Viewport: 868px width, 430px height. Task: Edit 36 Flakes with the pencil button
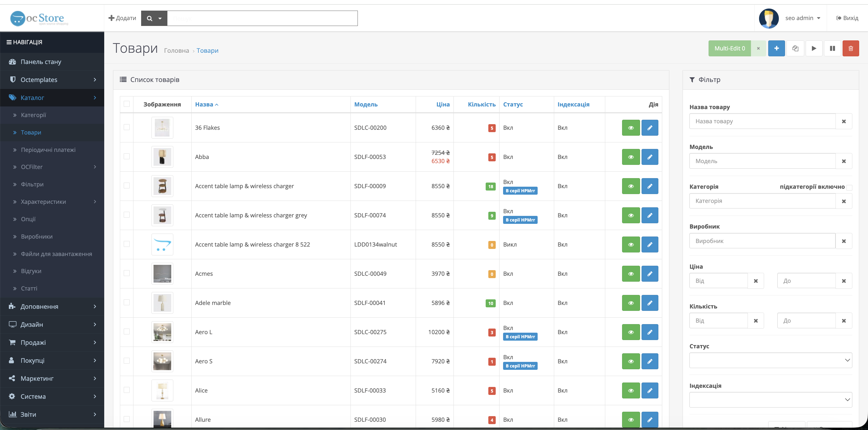(x=650, y=128)
